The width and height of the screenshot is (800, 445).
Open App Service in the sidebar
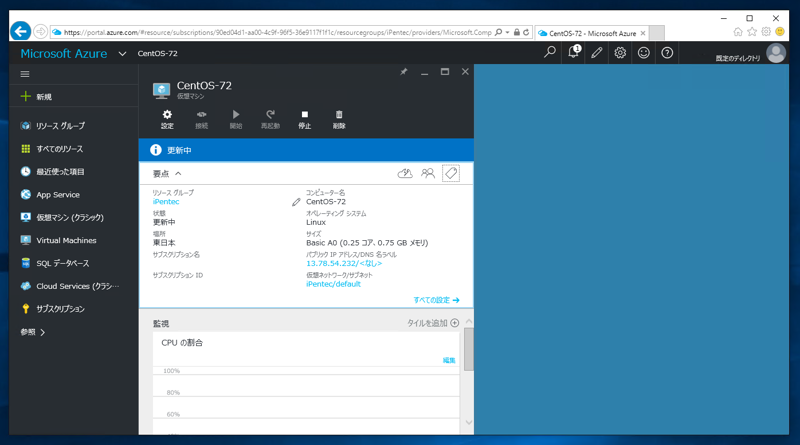[73, 194]
